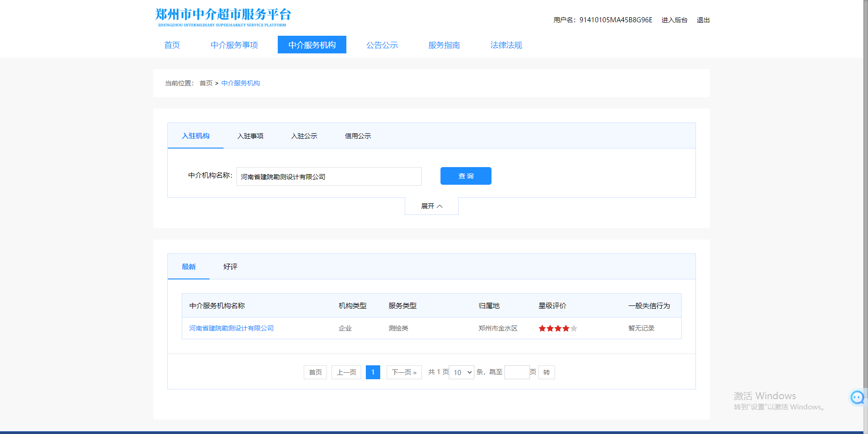Go to 服务指南 in the navigation

coord(444,45)
